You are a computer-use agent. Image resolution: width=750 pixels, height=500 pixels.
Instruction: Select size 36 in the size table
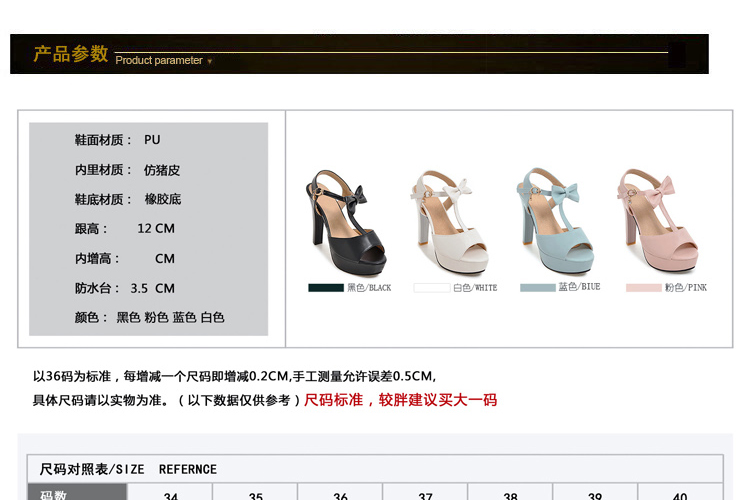[340, 495]
